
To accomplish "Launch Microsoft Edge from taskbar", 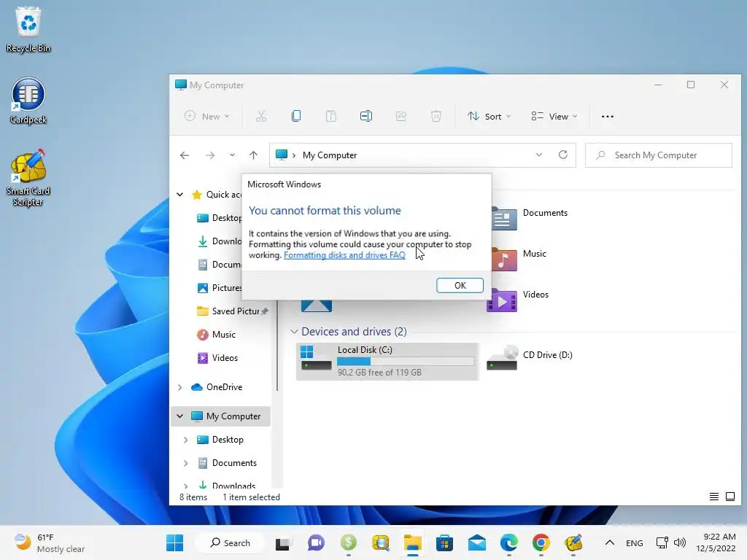I will [508, 542].
